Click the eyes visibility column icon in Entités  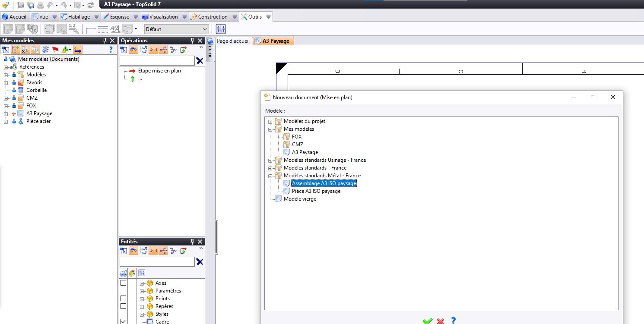(x=124, y=273)
